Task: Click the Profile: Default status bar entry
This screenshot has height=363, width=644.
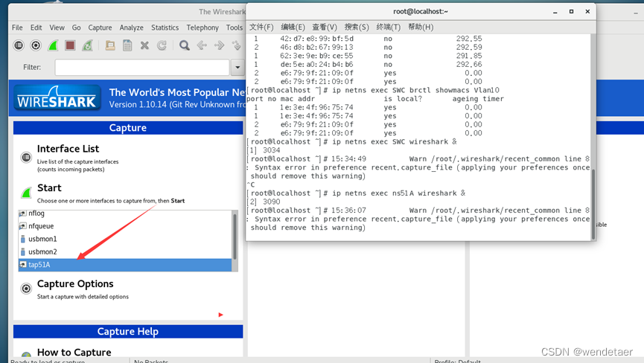Action: click(458, 361)
